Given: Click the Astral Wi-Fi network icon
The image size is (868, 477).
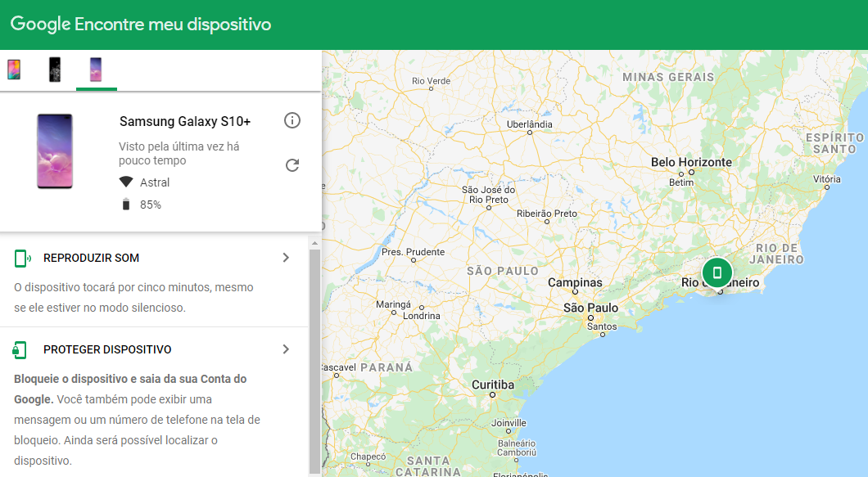Looking at the screenshot, I should (125, 182).
